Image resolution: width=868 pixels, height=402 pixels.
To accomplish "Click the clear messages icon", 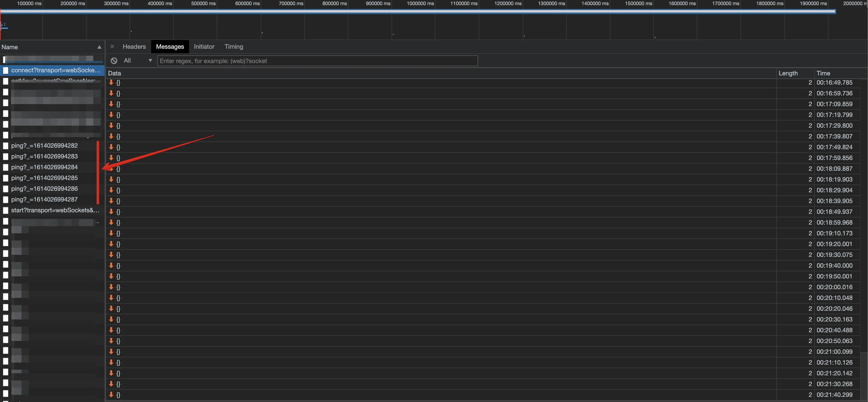I will (x=114, y=61).
